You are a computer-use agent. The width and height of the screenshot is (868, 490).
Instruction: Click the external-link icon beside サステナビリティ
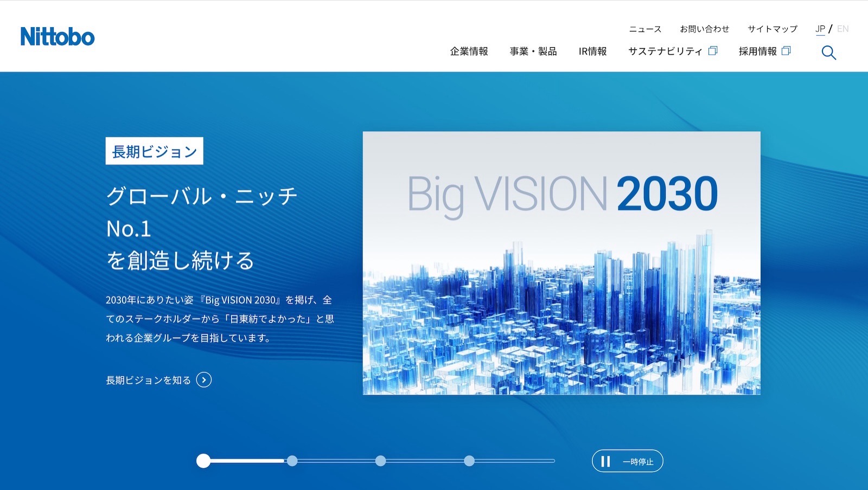713,51
